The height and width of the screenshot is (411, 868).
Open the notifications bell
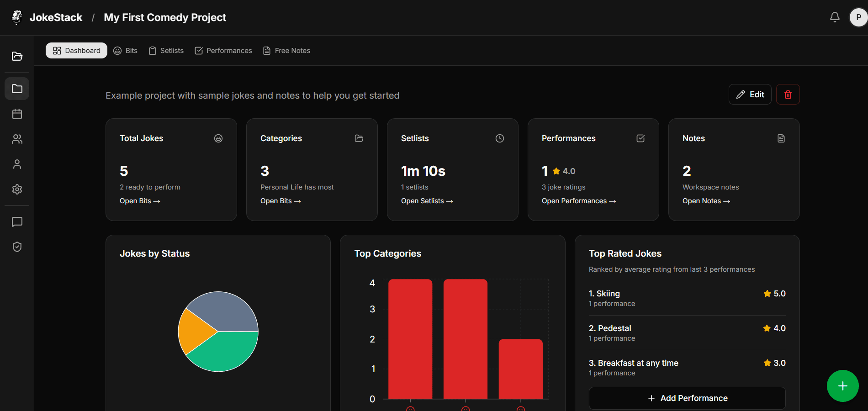[835, 17]
